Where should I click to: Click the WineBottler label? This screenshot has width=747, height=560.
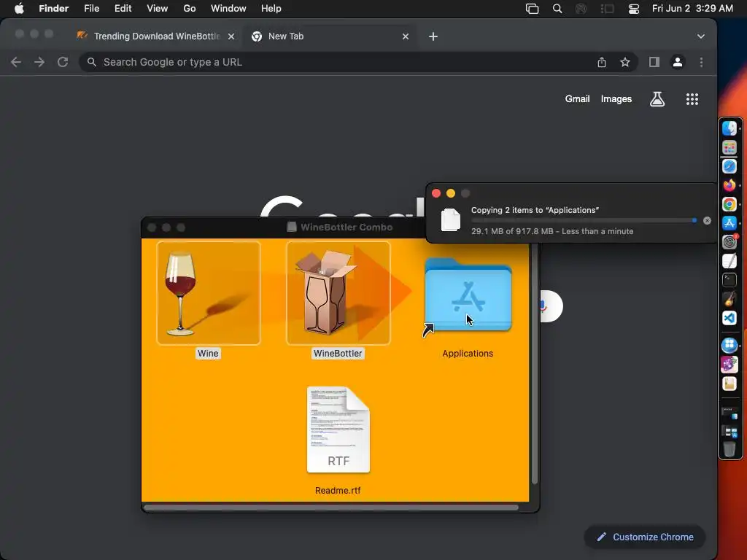tap(338, 354)
